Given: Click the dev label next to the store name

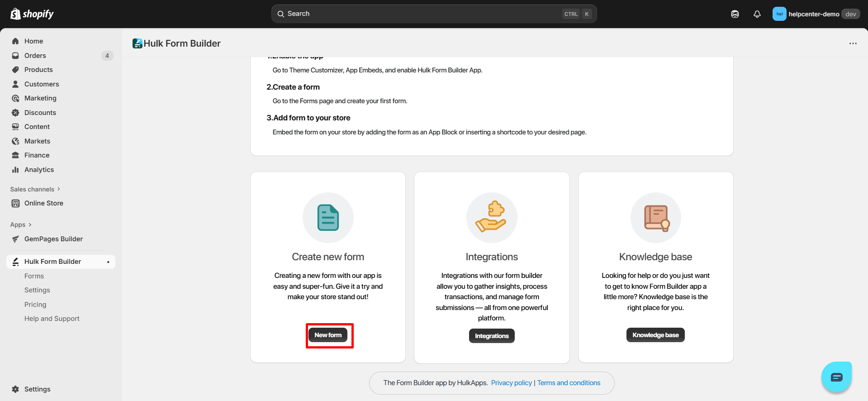Looking at the screenshot, I should 851,14.
